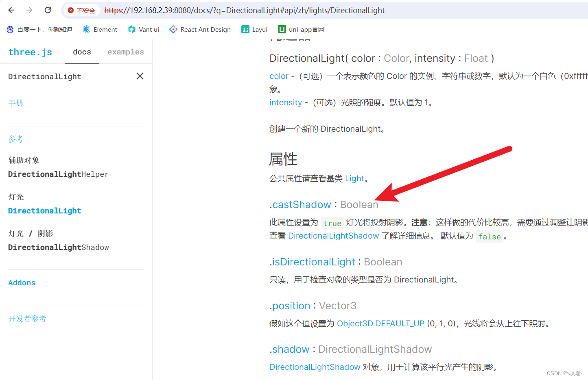The image size is (588, 380).
Task: Open the DirectionalLightHelper doc entry
Action: [58, 174]
